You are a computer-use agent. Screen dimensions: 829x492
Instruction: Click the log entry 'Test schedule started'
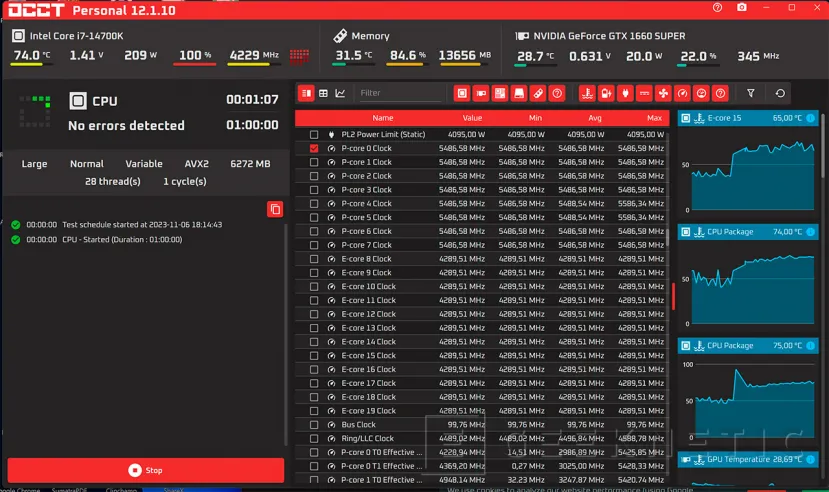click(x=142, y=225)
